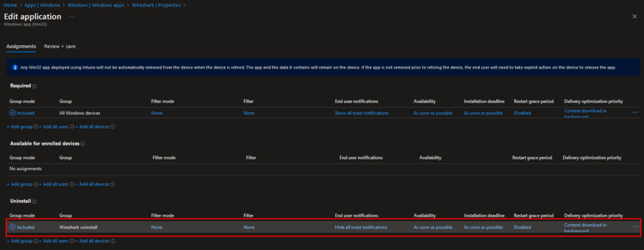The image size is (644, 250).
Task: Show info icon after Add all users under Required
Action: coord(72,127)
